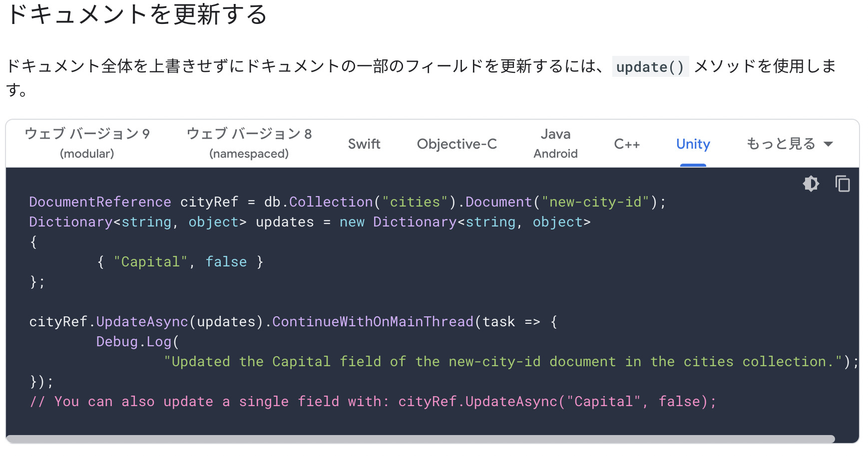Click the inline update() code reference
This screenshot has height=456, width=868.
coord(650,67)
